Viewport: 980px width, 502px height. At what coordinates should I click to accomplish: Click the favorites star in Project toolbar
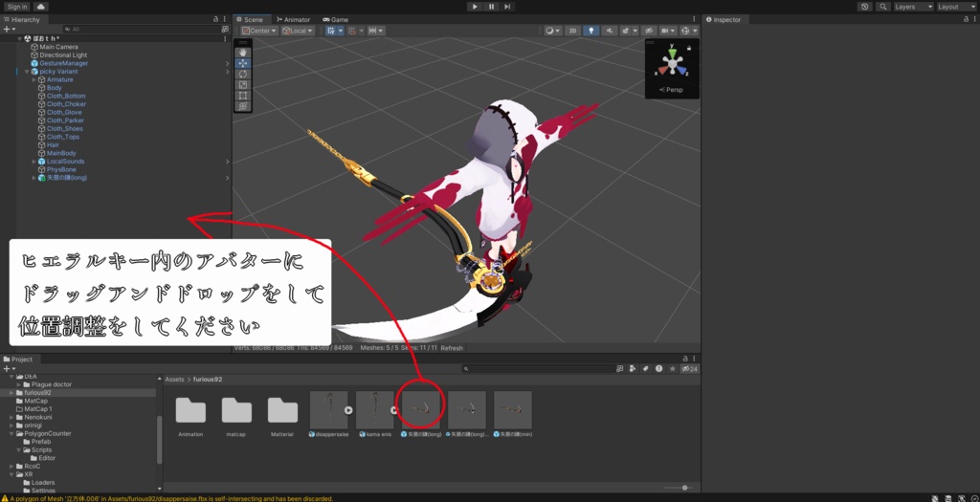click(x=673, y=368)
